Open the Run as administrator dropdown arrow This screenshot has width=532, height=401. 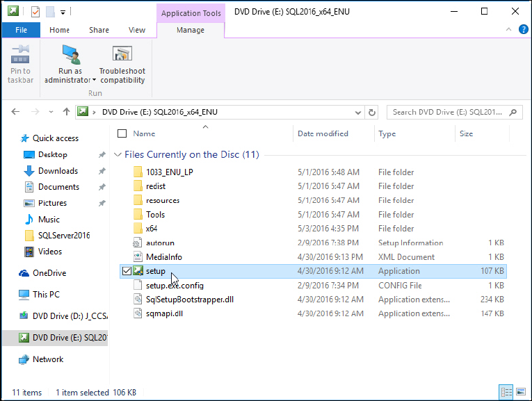coord(94,81)
